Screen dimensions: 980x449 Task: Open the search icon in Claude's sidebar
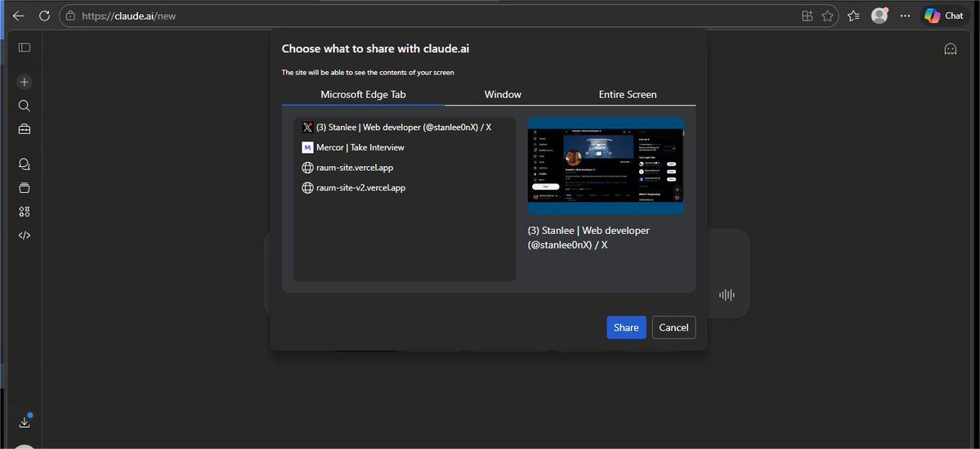click(25, 106)
